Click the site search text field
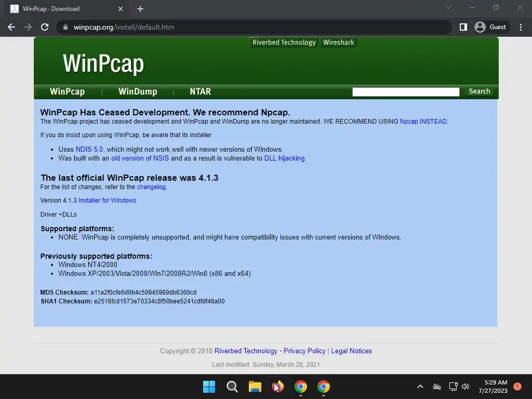 (406, 91)
